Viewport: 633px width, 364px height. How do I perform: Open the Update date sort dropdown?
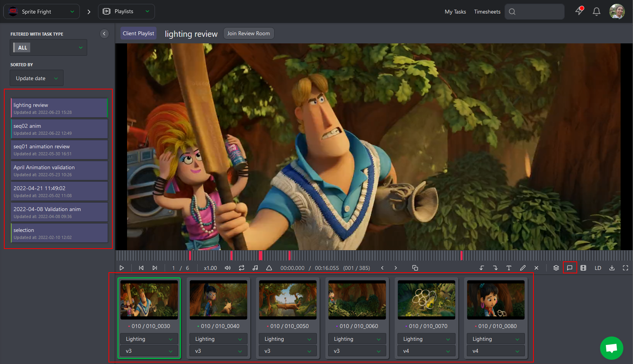[x=37, y=78]
